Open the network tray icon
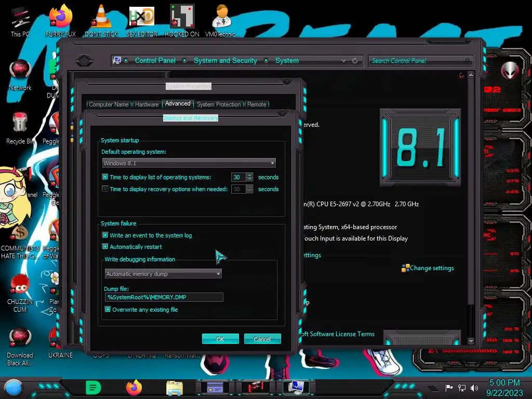Viewport: 532px width, 399px height. coord(462,388)
